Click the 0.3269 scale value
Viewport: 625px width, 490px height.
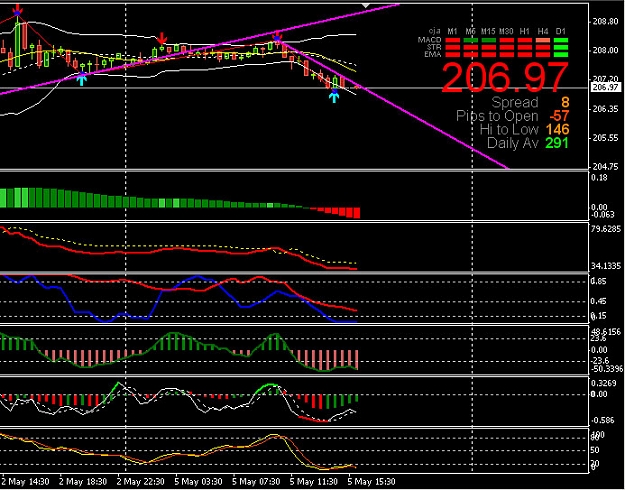pyautogui.click(x=603, y=384)
